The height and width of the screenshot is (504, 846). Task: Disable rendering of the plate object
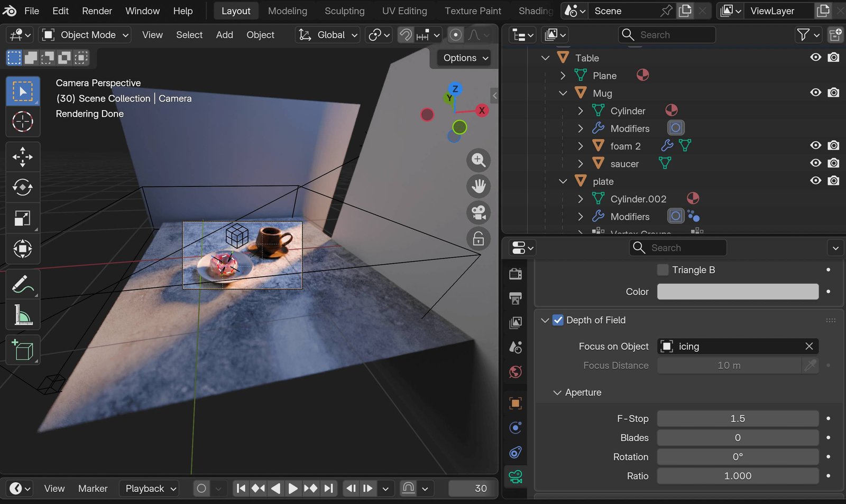pyautogui.click(x=834, y=181)
